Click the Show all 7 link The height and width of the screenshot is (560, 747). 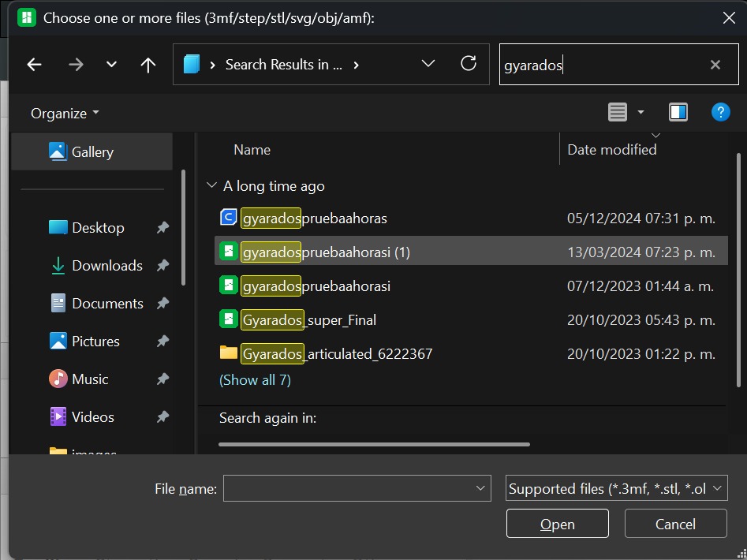coord(255,379)
